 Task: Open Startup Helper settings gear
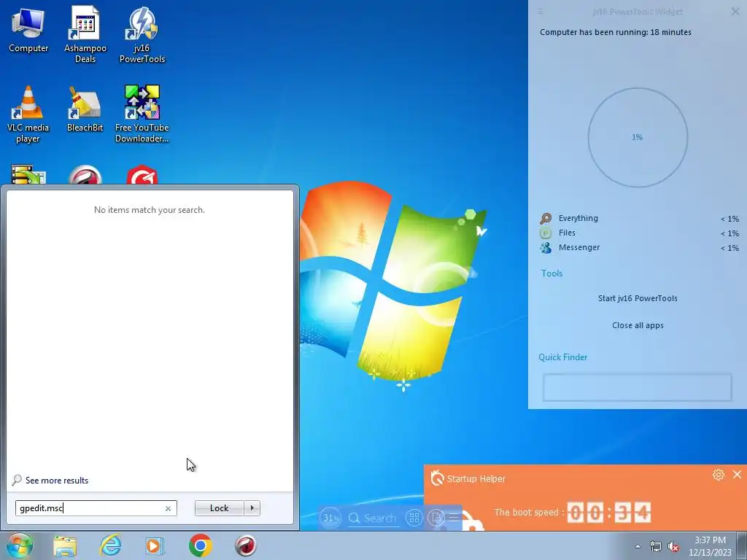[x=719, y=475]
